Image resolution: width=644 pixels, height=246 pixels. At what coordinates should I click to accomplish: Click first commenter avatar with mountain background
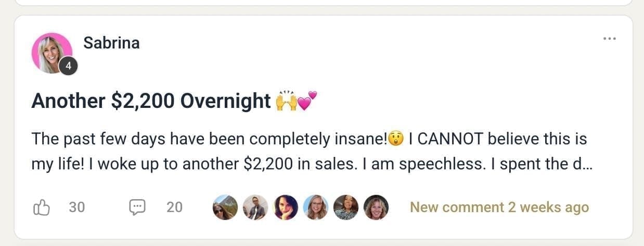coord(225,207)
